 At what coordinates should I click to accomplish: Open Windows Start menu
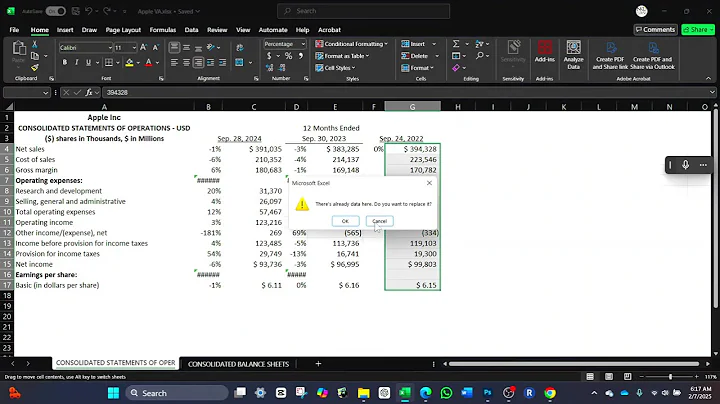(x=113, y=393)
